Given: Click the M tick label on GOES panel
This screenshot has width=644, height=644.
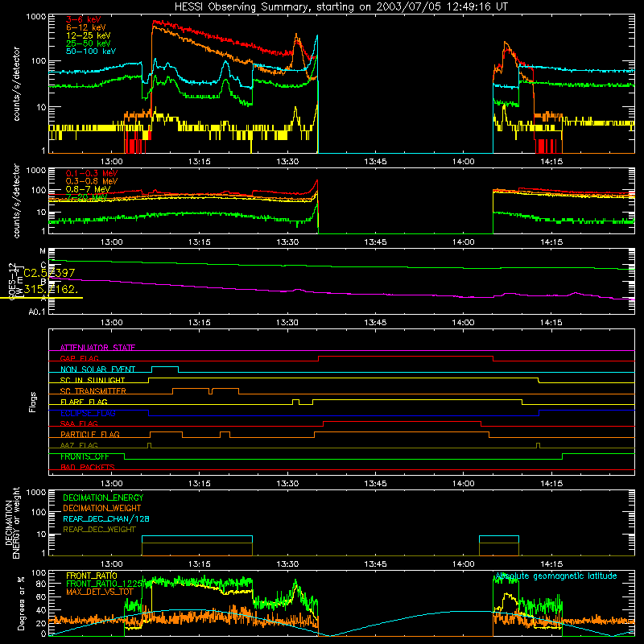Looking at the screenshot, I should point(43,251).
